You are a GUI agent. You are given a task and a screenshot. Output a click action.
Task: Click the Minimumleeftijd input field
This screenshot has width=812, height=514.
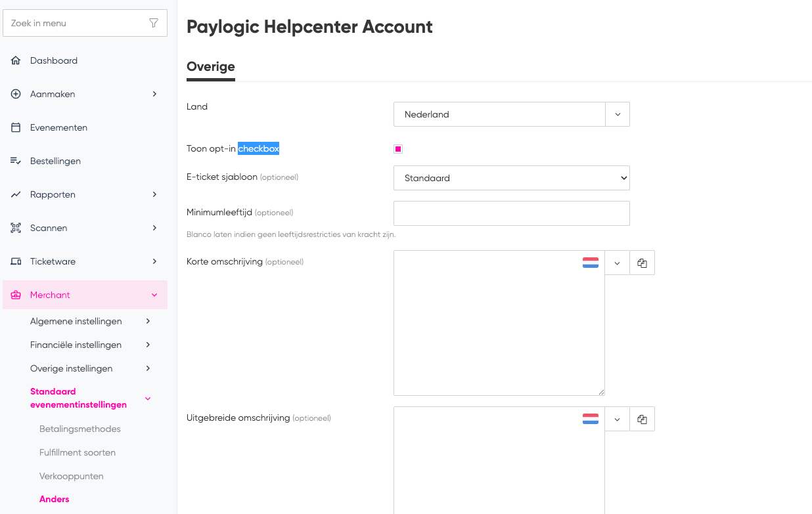[x=512, y=213]
